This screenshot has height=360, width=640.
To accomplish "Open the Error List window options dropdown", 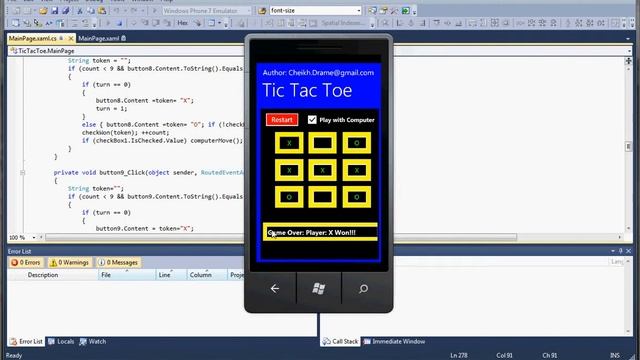I will tap(613, 251).
